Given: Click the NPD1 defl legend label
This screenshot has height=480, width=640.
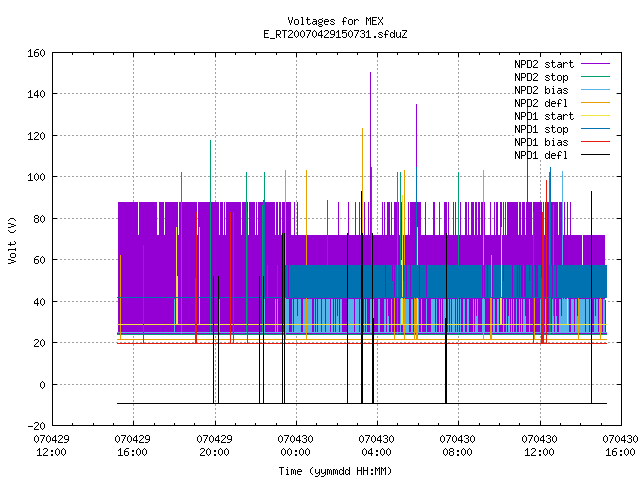Looking at the screenshot, I should pyautogui.click(x=541, y=156).
